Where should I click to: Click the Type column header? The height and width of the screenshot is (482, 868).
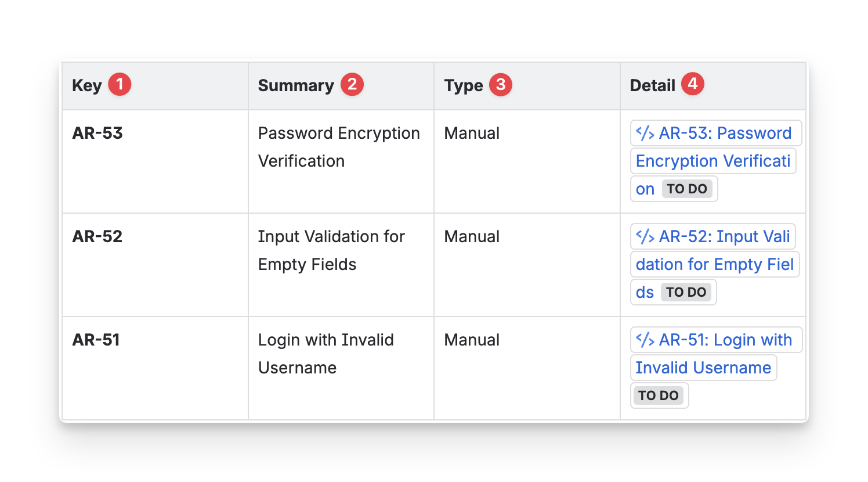pos(464,85)
